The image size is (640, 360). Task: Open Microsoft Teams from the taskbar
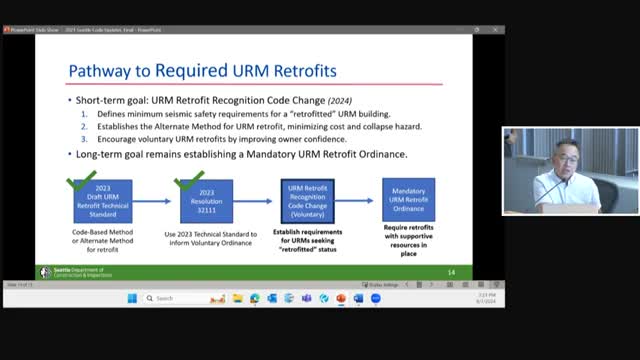coord(307,298)
